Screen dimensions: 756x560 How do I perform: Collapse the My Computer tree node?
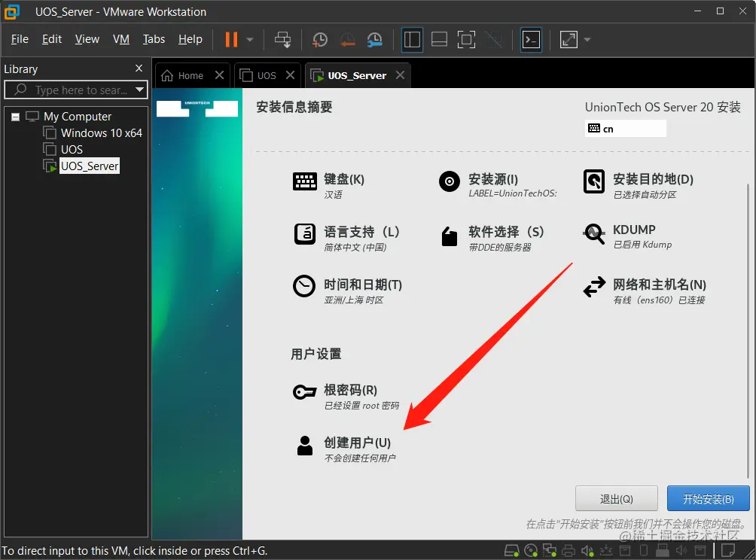point(15,117)
